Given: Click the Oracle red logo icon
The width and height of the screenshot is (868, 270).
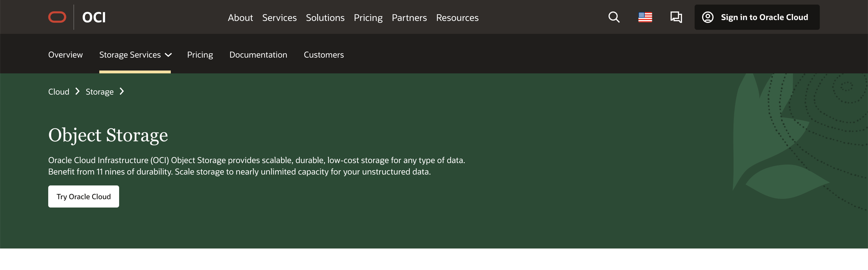Looking at the screenshot, I should 57,17.
